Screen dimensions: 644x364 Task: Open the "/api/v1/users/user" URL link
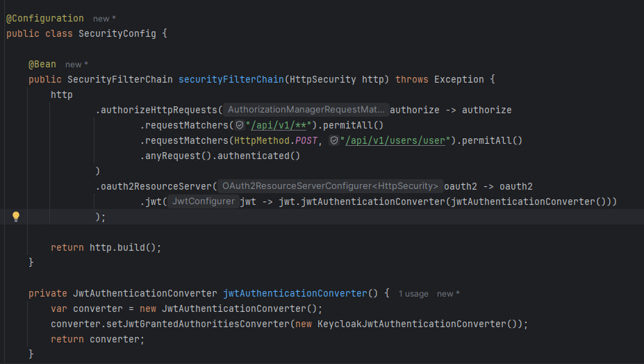click(x=395, y=140)
